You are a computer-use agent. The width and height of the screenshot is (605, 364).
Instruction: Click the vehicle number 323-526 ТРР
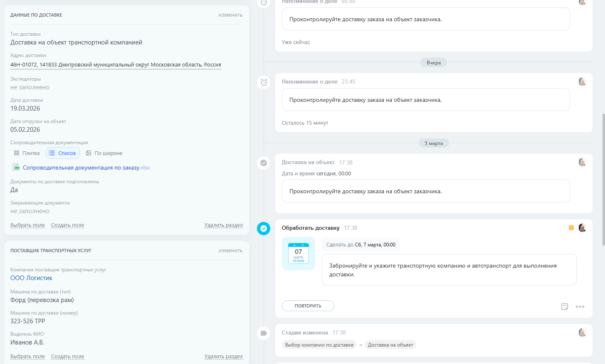[x=28, y=321]
